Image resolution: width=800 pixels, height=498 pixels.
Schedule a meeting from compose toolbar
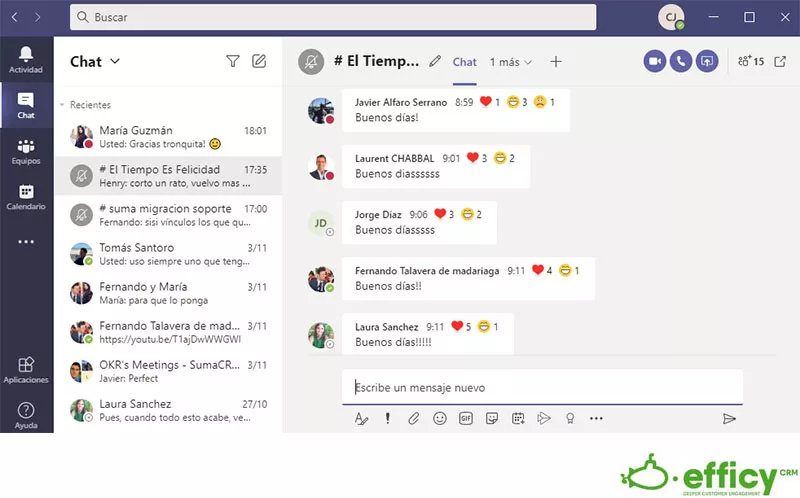(518, 419)
